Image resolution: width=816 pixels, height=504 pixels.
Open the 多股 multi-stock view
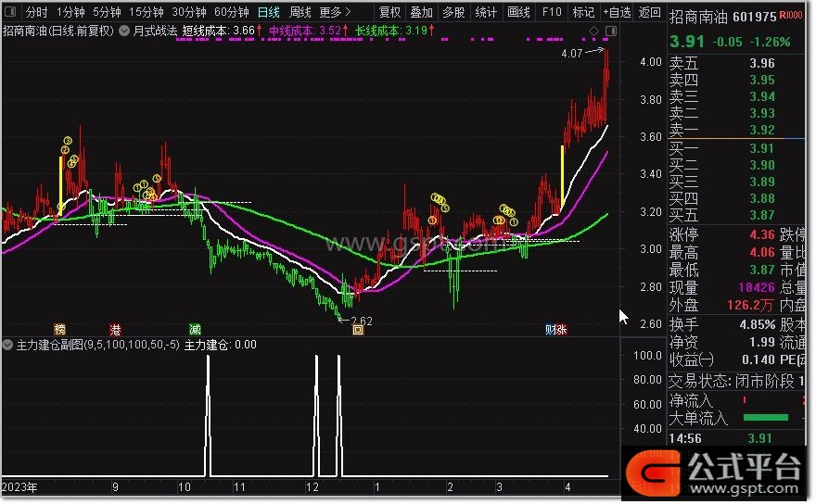tap(453, 11)
